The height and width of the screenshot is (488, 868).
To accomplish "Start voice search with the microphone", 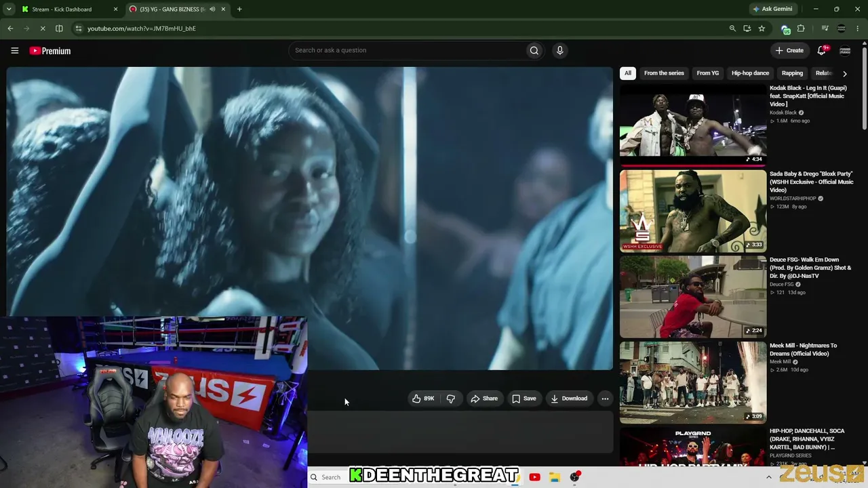I will 559,50.
